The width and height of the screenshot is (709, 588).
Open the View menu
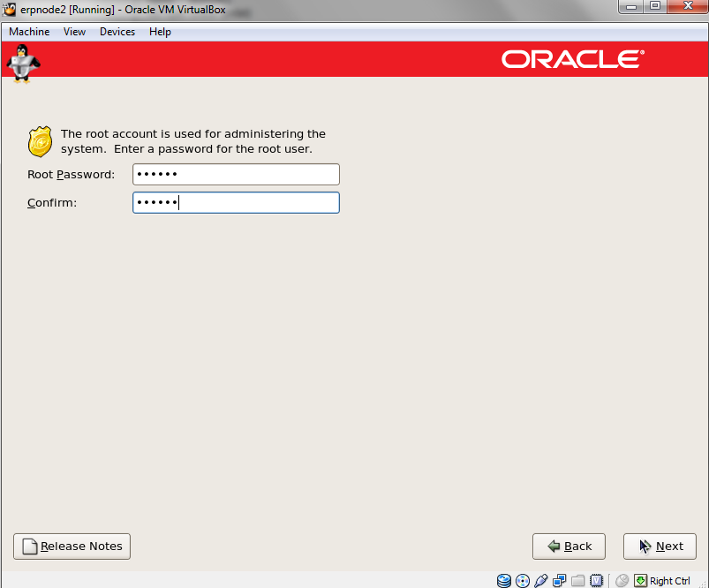tap(74, 32)
